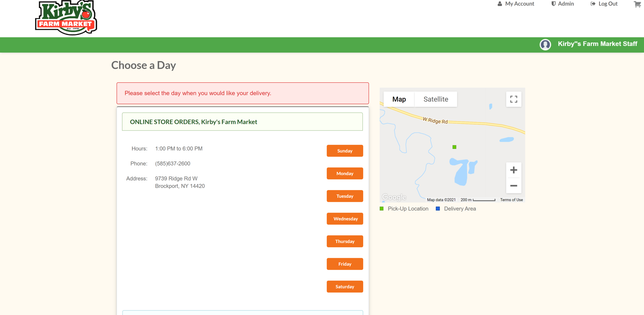The height and width of the screenshot is (315, 644).
Task: Click the Pick-Up Location legend label
Action: coord(408,209)
